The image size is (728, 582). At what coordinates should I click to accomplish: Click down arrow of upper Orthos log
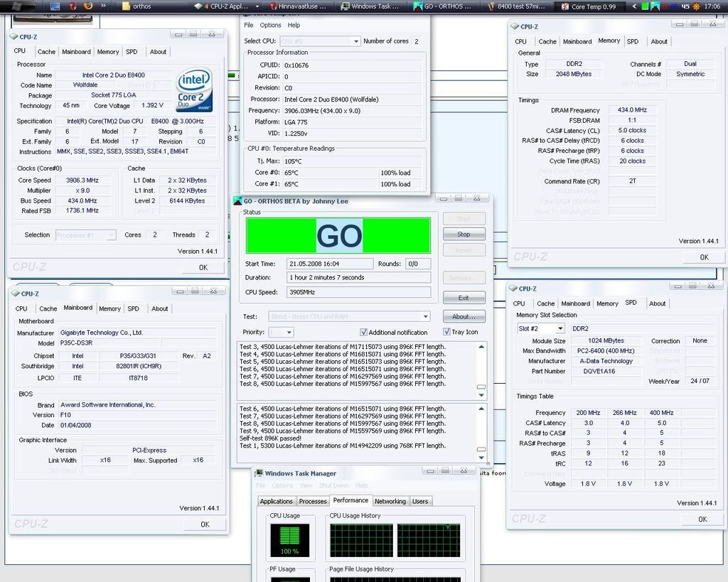(481, 395)
